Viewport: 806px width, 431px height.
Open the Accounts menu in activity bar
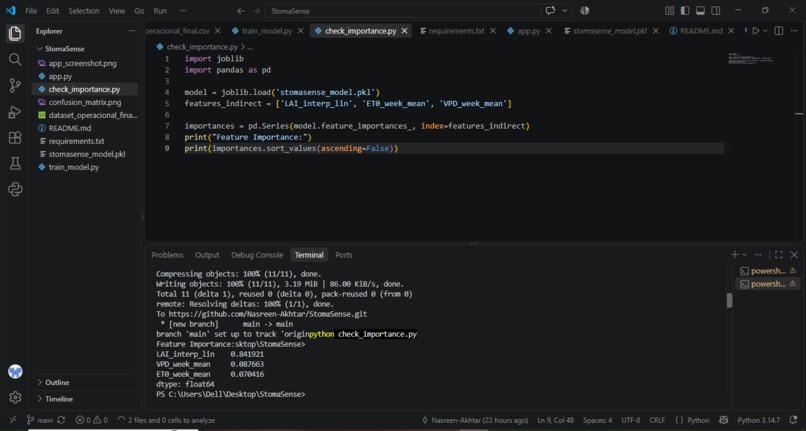tap(15, 371)
